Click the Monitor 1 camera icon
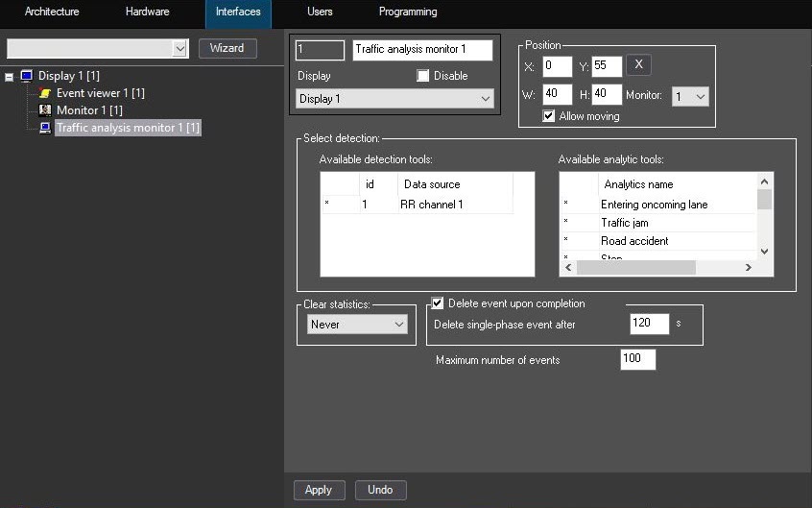The image size is (812, 508). pyautogui.click(x=45, y=109)
